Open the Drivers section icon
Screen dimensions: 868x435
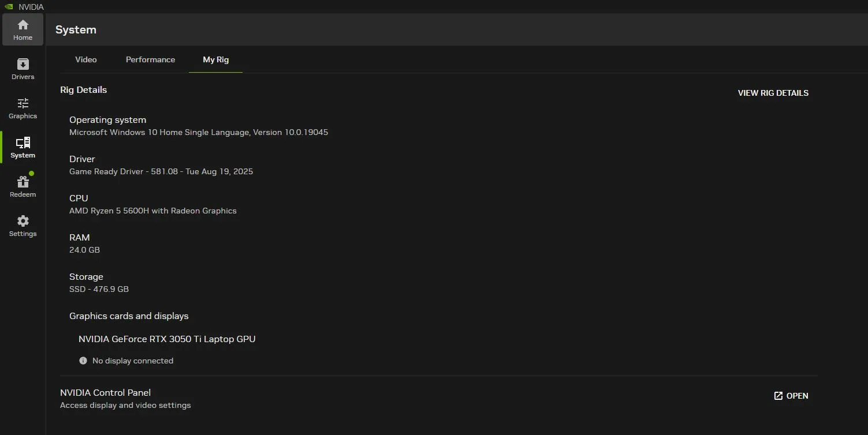pos(23,63)
